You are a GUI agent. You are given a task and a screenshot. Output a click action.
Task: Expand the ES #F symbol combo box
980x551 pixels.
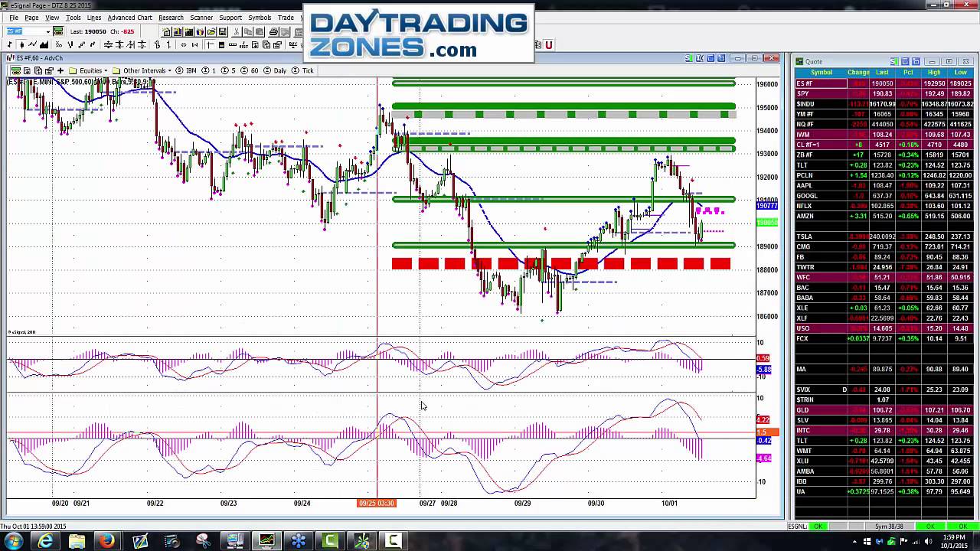47,31
